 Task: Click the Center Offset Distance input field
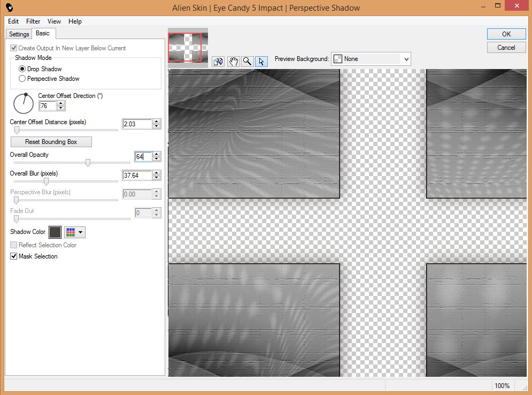pyautogui.click(x=137, y=124)
